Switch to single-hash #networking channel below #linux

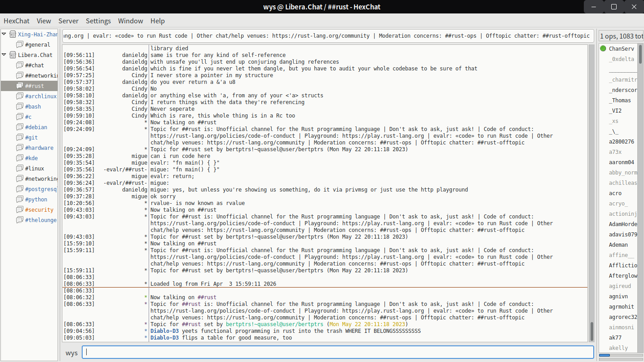(x=41, y=179)
